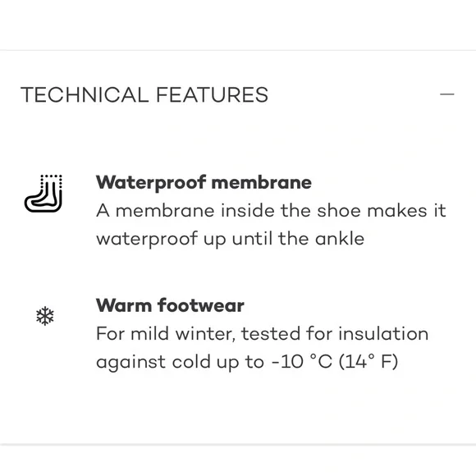This screenshot has height=476, width=476.
Task: Click the 'A membrane inside' text start
Action: (185, 211)
